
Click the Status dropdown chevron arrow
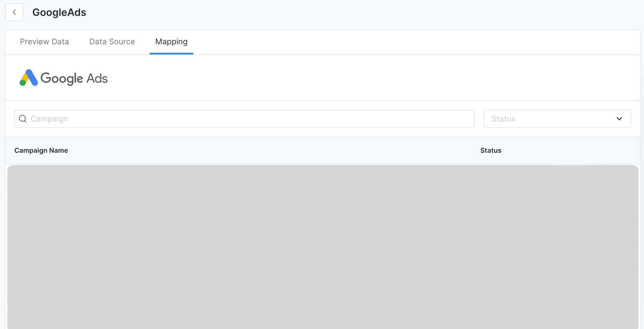[x=619, y=119]
